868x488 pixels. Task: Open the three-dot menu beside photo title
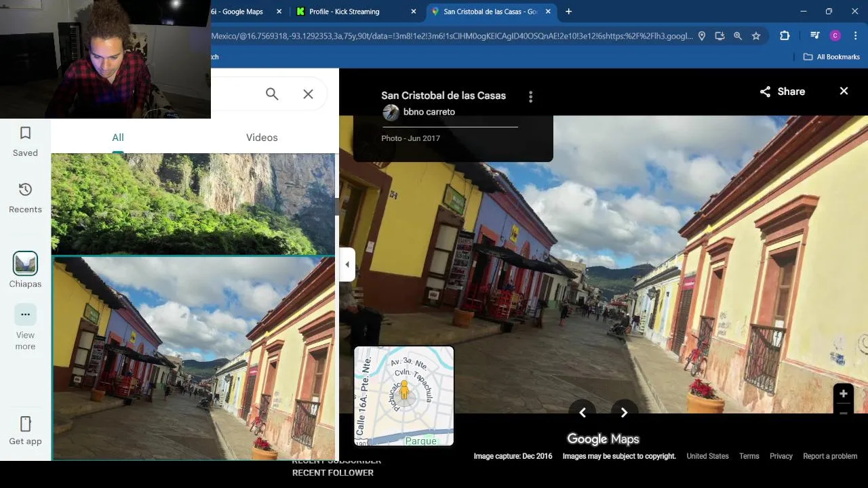coord(530,97)
